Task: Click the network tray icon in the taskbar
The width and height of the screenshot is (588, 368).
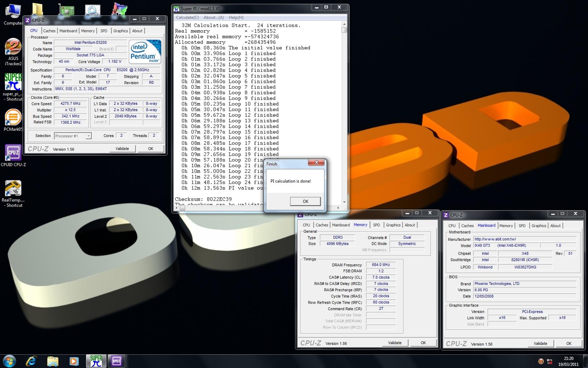Action: [x=550, y=361]
